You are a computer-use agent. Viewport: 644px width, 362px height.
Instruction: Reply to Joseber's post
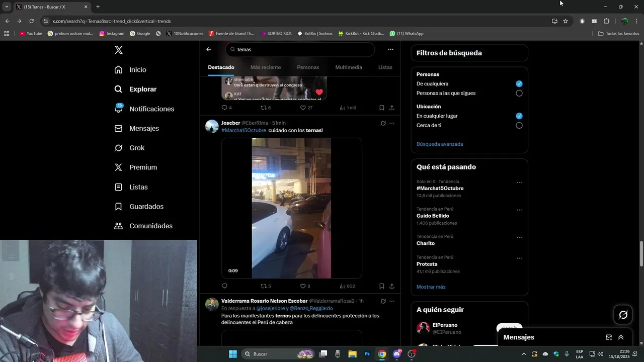(x=224, y=286)
